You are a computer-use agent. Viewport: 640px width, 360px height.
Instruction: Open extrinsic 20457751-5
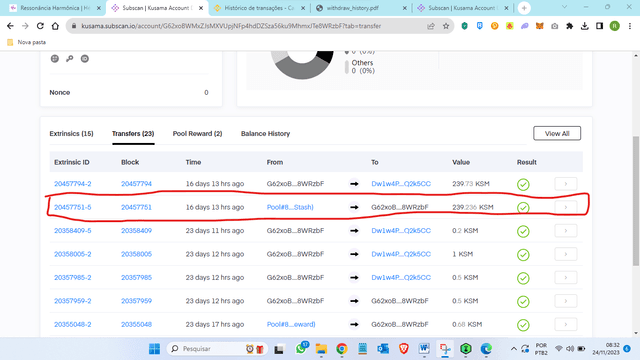point(73,207)
